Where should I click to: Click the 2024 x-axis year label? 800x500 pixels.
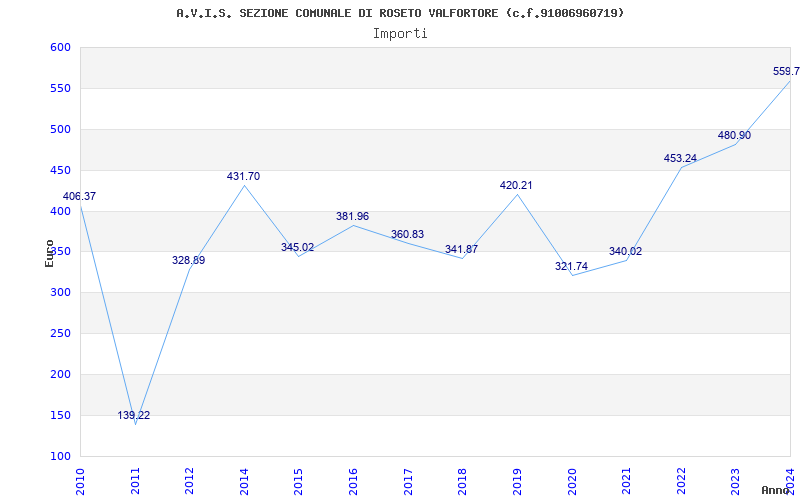(x=790, y=481)
